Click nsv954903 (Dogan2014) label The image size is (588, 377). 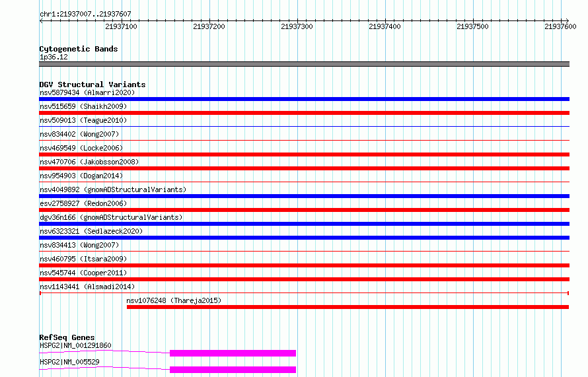pyautogui.click(x=81, y=176)
